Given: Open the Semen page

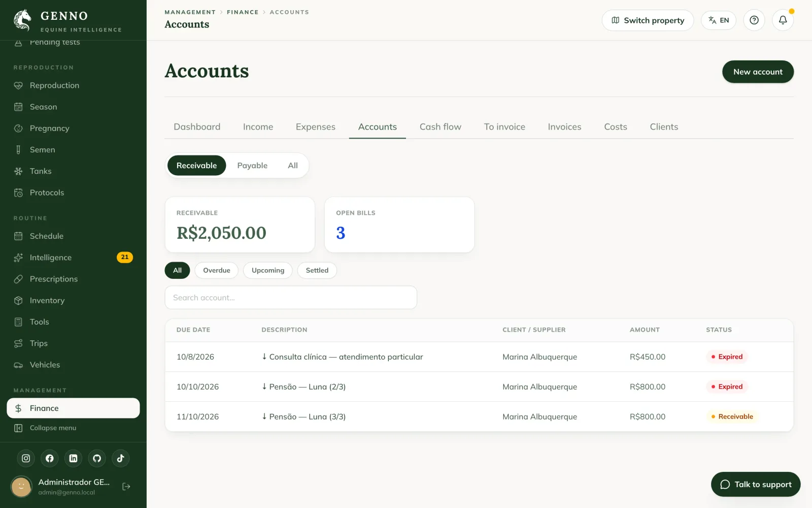Looking at the screenshot, I should (73, 150).
